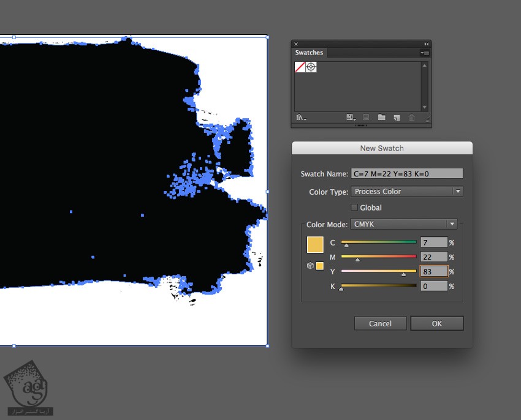The width and height of the screenshot is (521, 420).
Task: Click the New Color Group folder icon
Action: [381, 118]
